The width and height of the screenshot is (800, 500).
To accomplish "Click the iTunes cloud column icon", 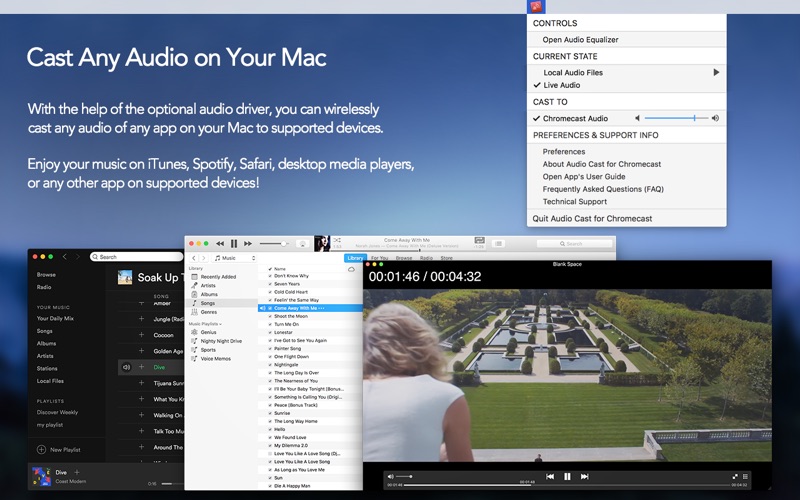I will pos(351,269).
